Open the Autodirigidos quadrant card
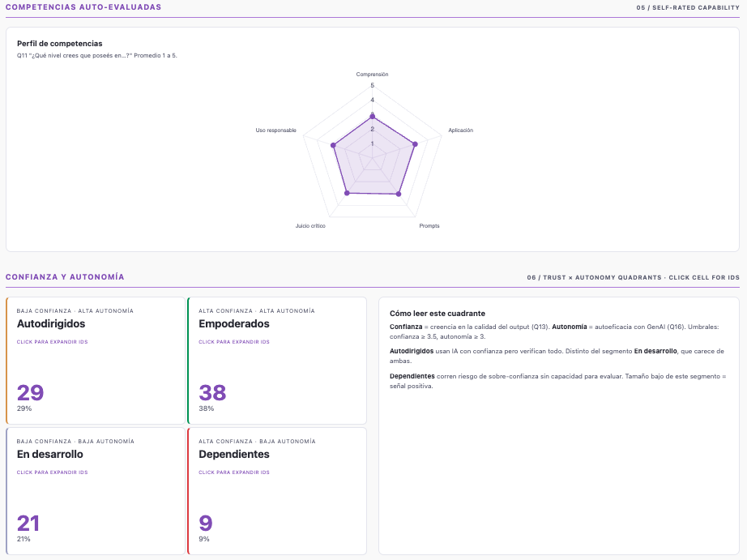The width and height of the screenshot is (747, 560). pyautogui.click(x=96, y=361)
